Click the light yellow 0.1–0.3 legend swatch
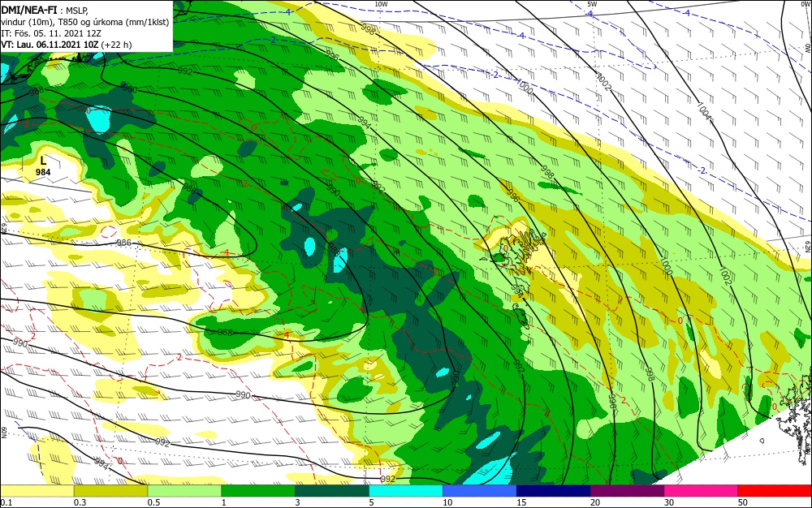Image resolution: width=812 pixels, height=508 pixels. (37, 491)
